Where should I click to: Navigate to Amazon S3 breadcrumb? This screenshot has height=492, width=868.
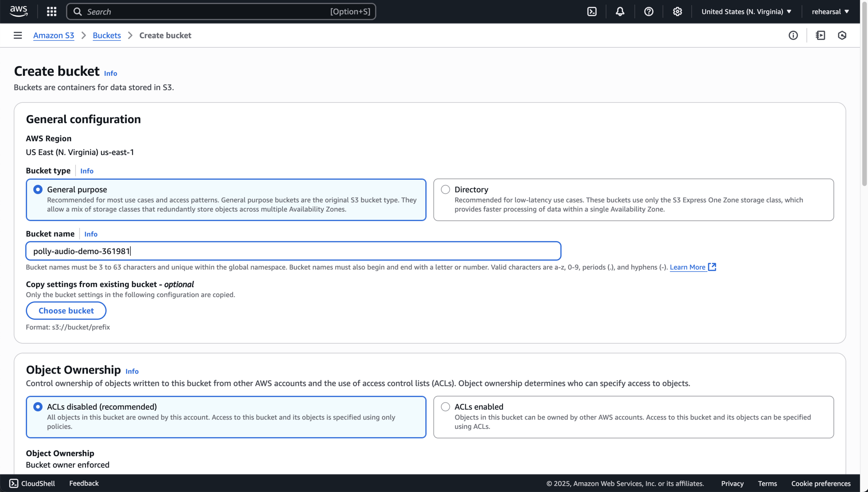54,35
